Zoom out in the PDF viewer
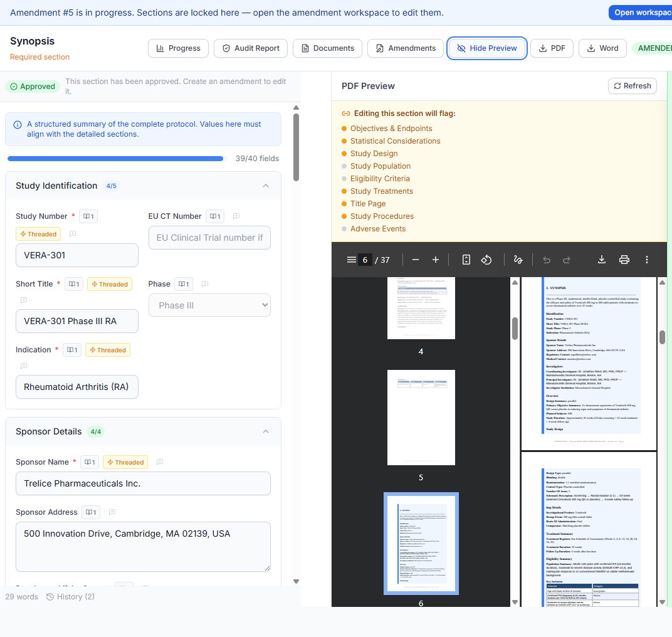This screenshot has width=672, height=637. (415, 260)
